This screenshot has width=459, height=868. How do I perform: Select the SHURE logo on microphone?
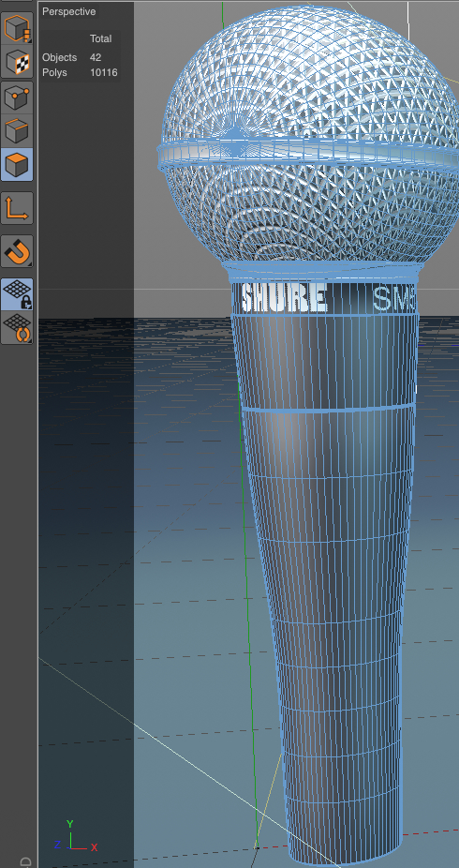click(284, 299)
